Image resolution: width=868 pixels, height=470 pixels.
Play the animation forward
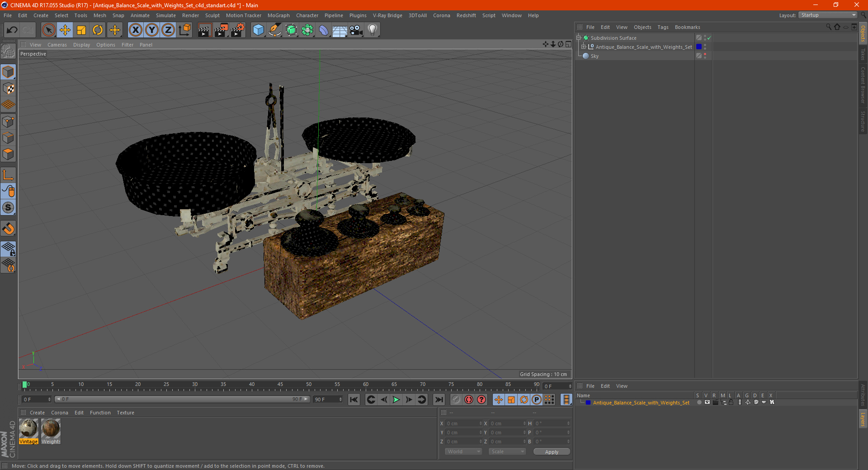tap(396, 399)
